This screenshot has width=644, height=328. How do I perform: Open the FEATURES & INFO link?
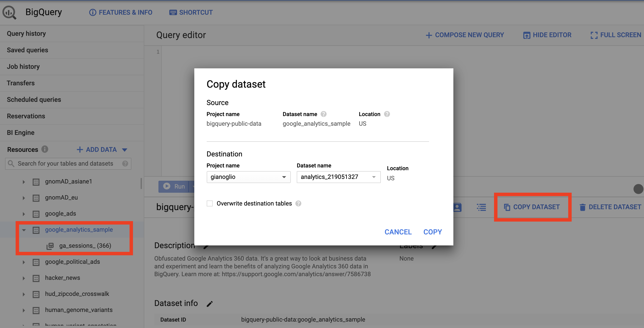121,12
